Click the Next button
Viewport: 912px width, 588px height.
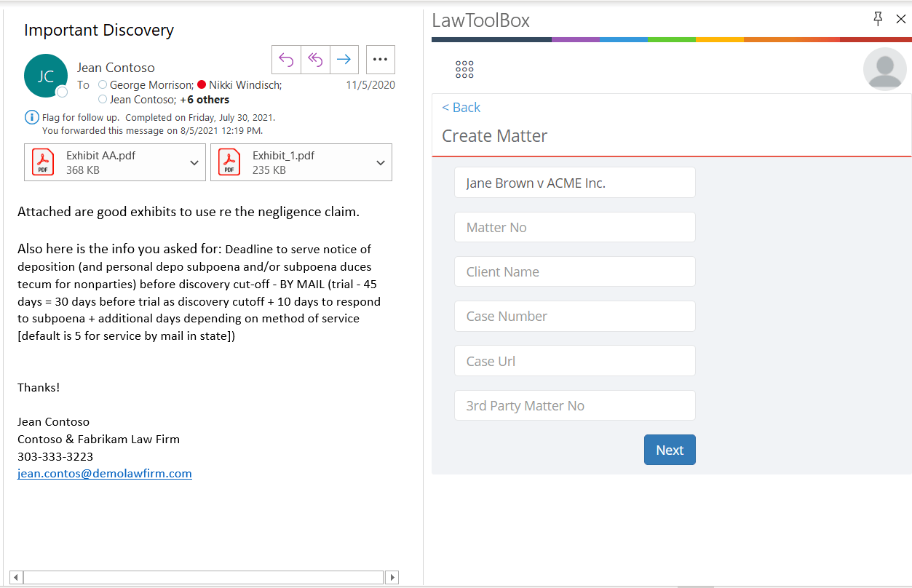coord(669,450)
